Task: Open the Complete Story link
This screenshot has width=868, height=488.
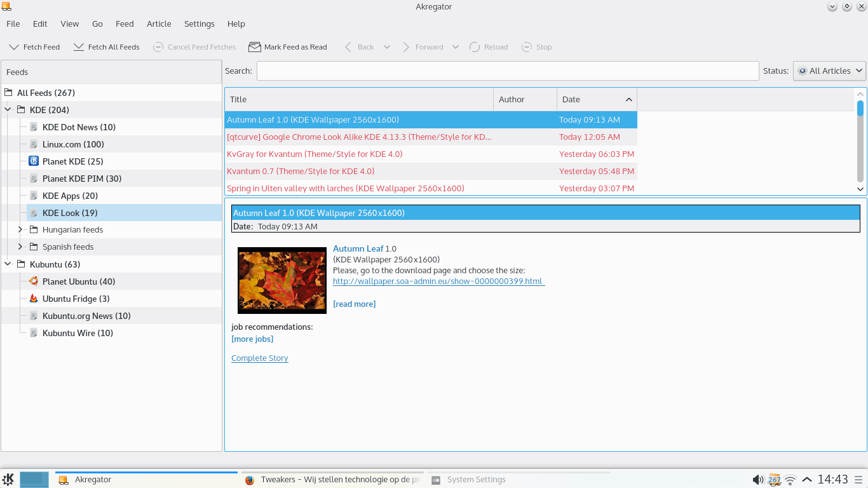Action: (x=260, y=358)
